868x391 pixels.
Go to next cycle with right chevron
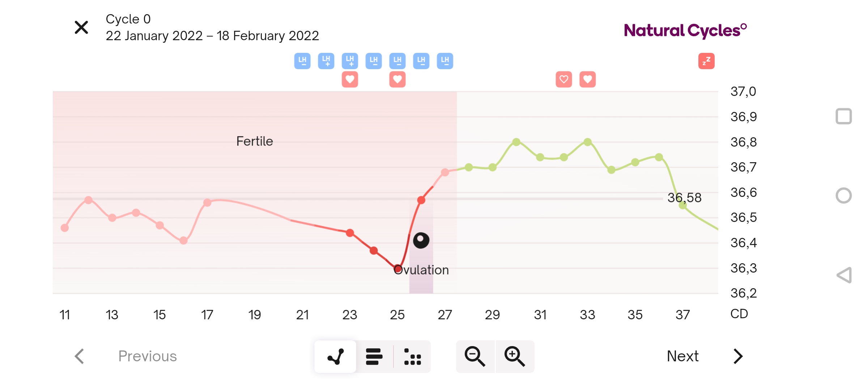[x=738, y=356]
